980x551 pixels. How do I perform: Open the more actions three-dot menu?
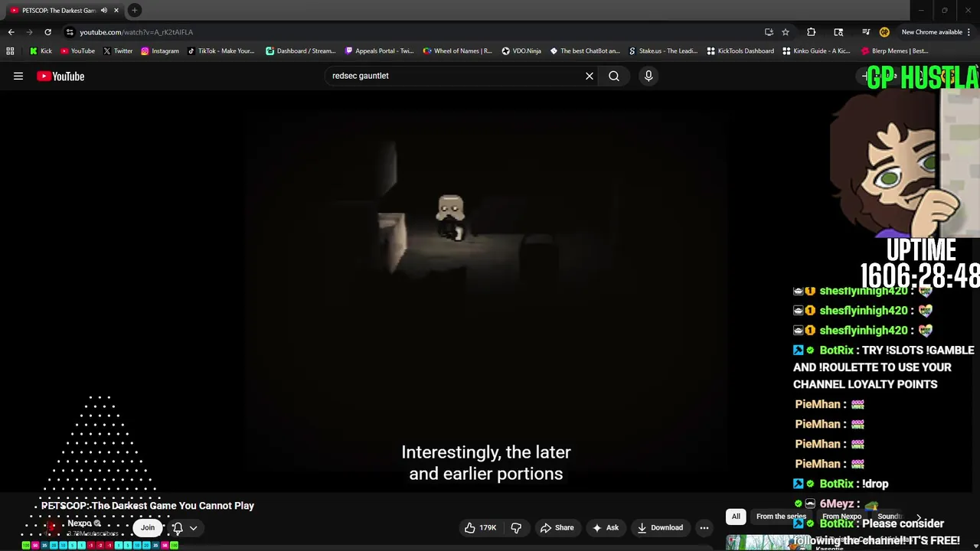[704, 527]
